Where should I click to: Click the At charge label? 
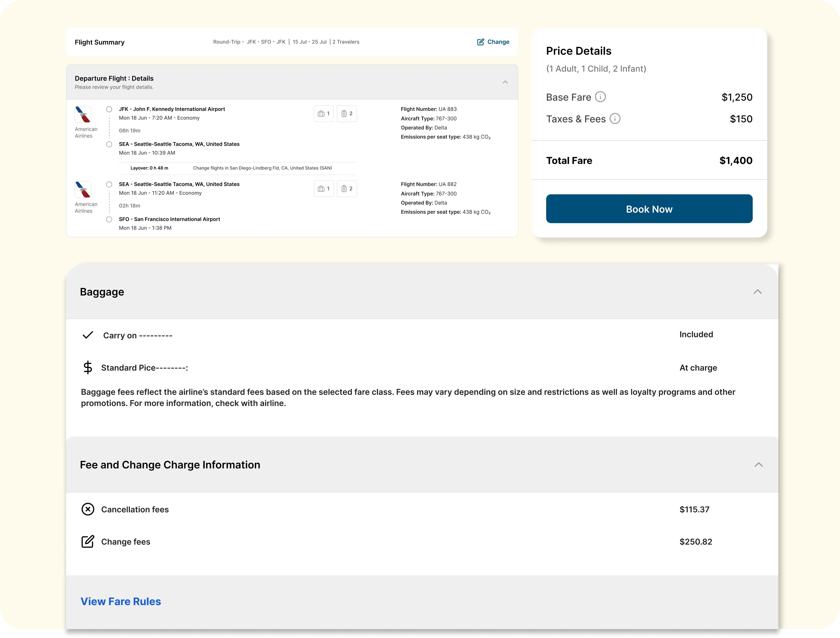coord(698,368)
